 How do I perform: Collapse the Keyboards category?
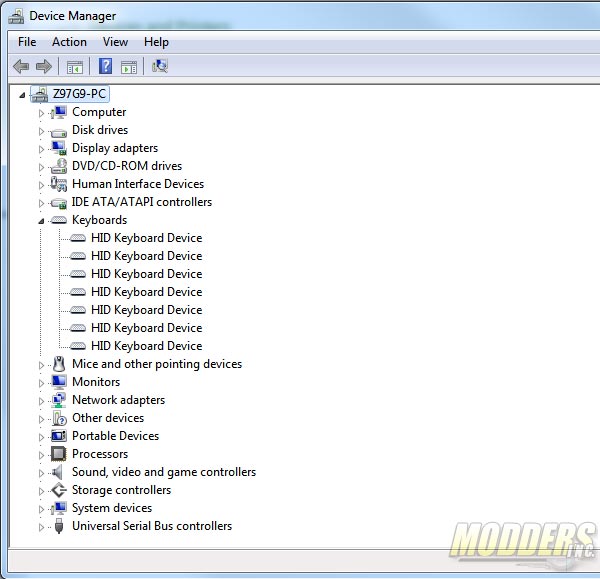[x=41, y=221]
